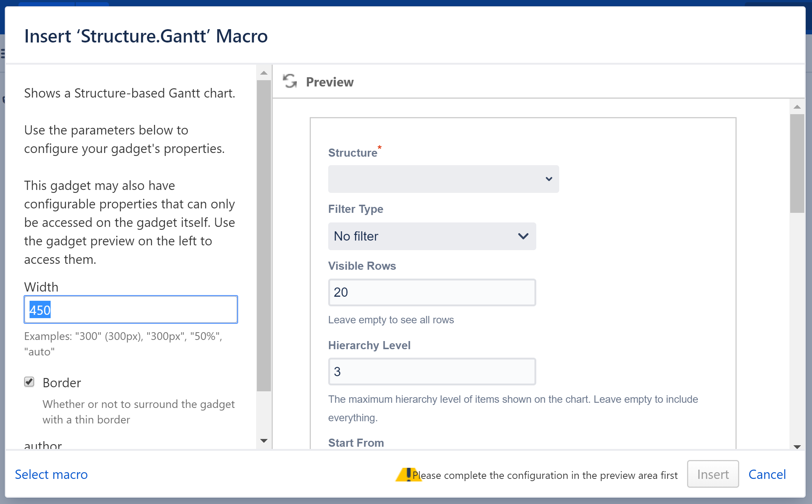Open the required Structure selector

coord(443,179)
